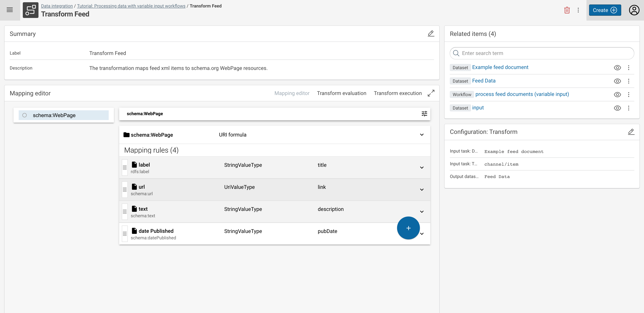Preview the Example feed document dataset
644x313 pixels.
[x=617, y=67]
